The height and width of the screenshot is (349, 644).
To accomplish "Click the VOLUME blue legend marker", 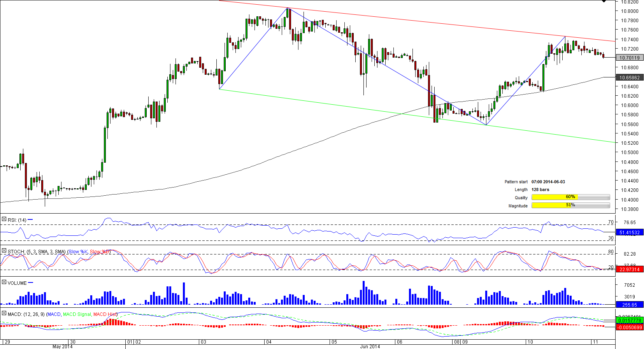I will [31, 283].
